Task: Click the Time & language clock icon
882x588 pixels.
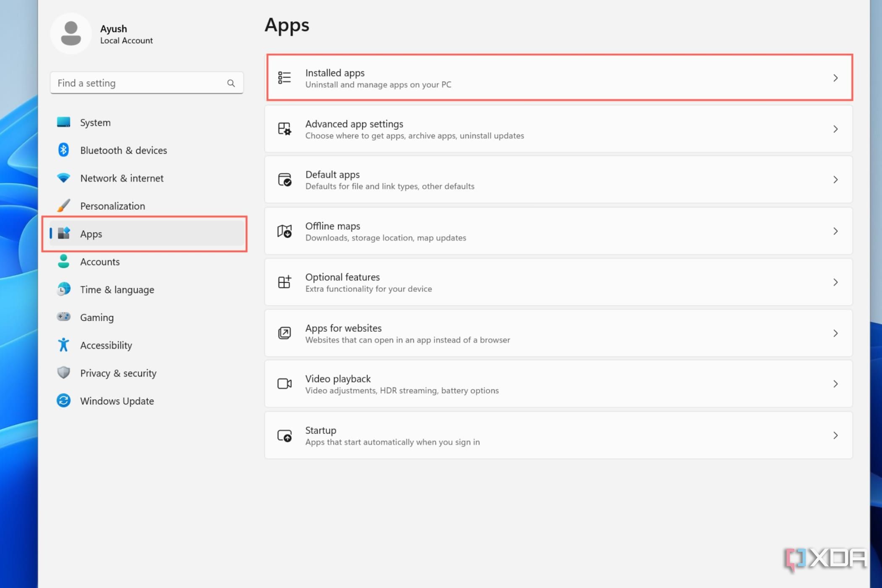Action: [63, 289]
